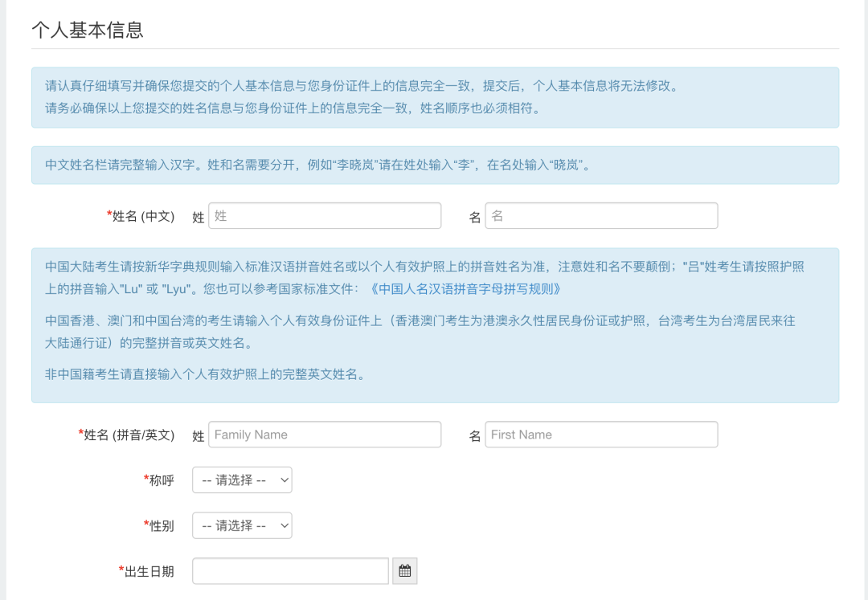
Task: Click the 出生日期 label text
Action: coord(149,571)
